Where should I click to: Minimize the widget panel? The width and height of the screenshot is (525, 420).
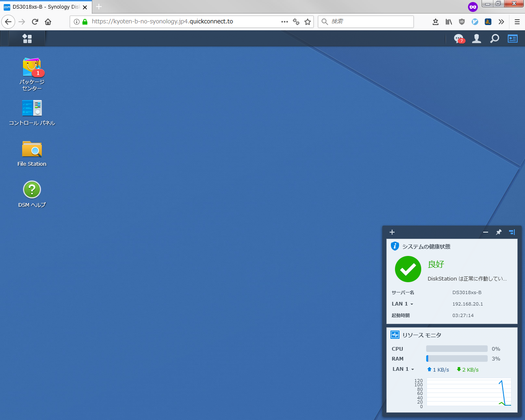coord(486,232)
